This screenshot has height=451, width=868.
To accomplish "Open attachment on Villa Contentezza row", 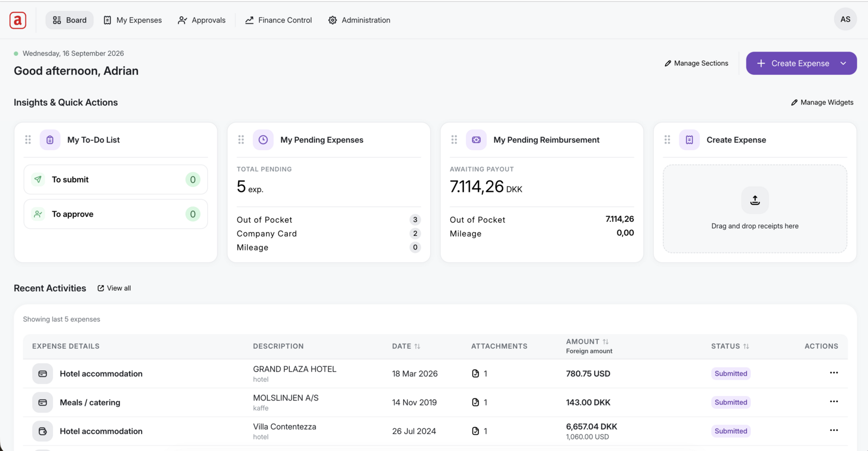I will (480, 431).
